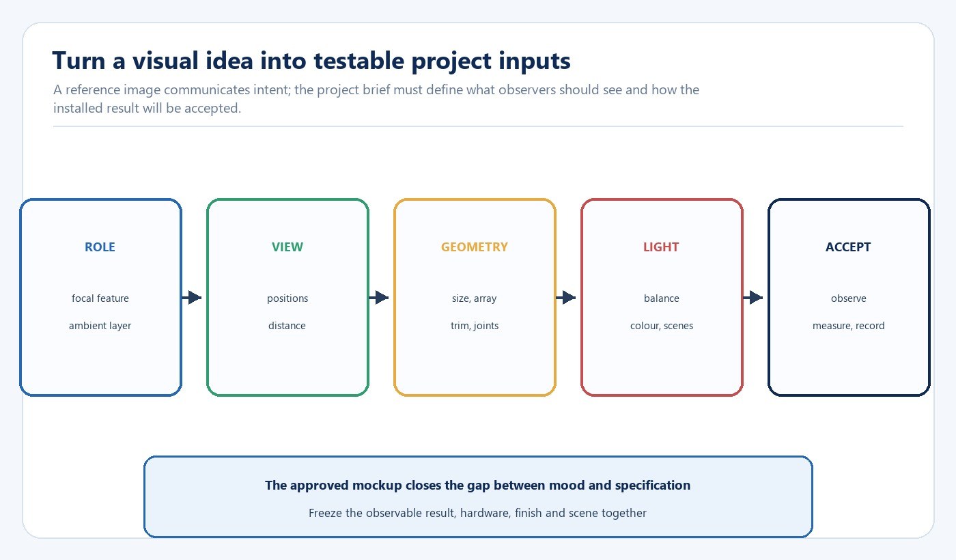
Task: Select the VIEW heading in green box
Action: coord(287,247)
